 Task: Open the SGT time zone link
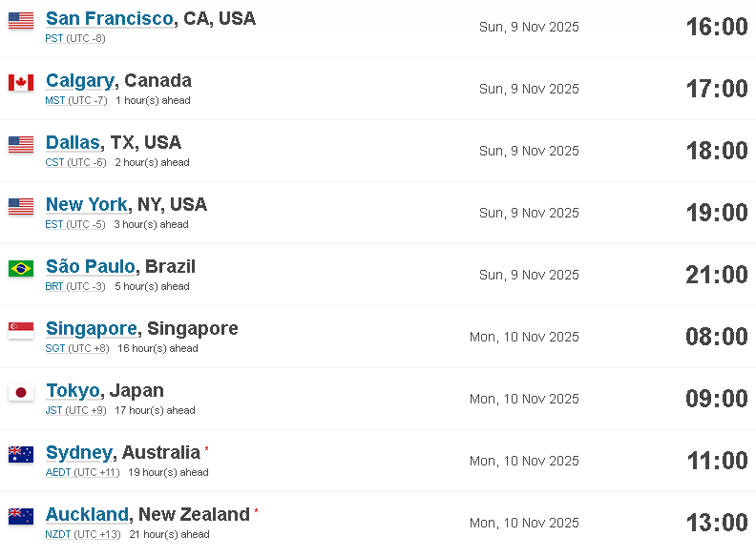(x=55, y=348)
